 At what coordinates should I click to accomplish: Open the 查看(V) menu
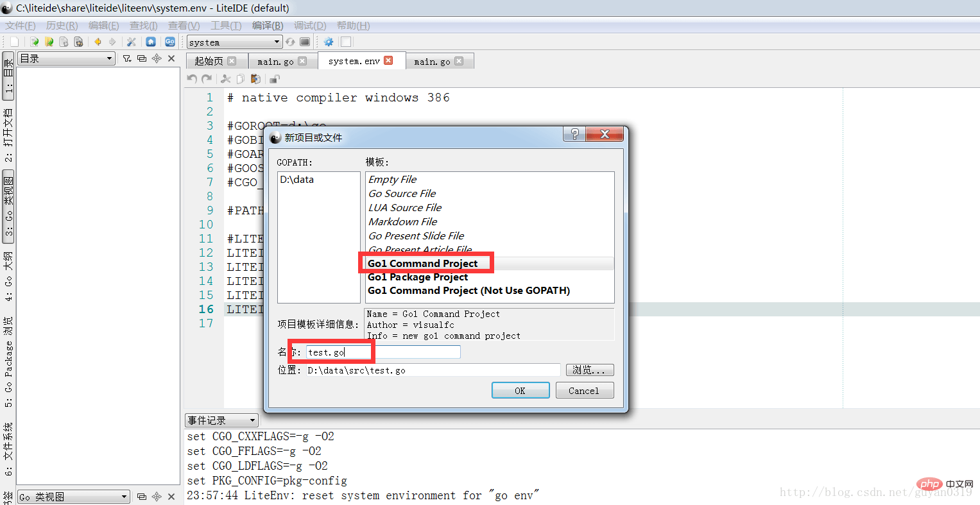point(184,26)
